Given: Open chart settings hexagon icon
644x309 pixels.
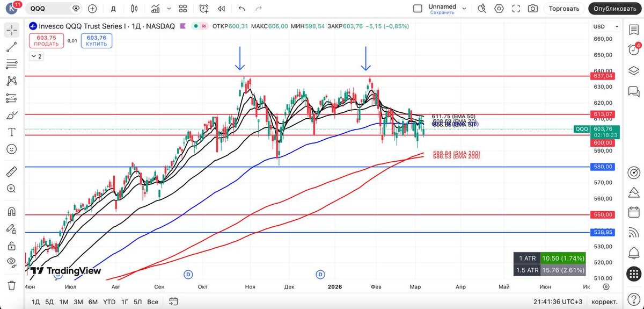Looking at the screenshot, I should click(x=499, y=9).
